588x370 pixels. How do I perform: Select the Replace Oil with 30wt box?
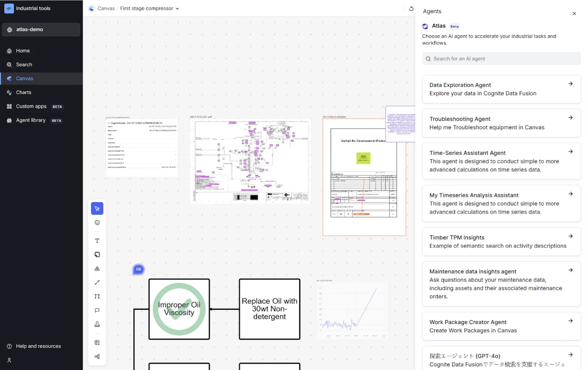tap(269, 309)
